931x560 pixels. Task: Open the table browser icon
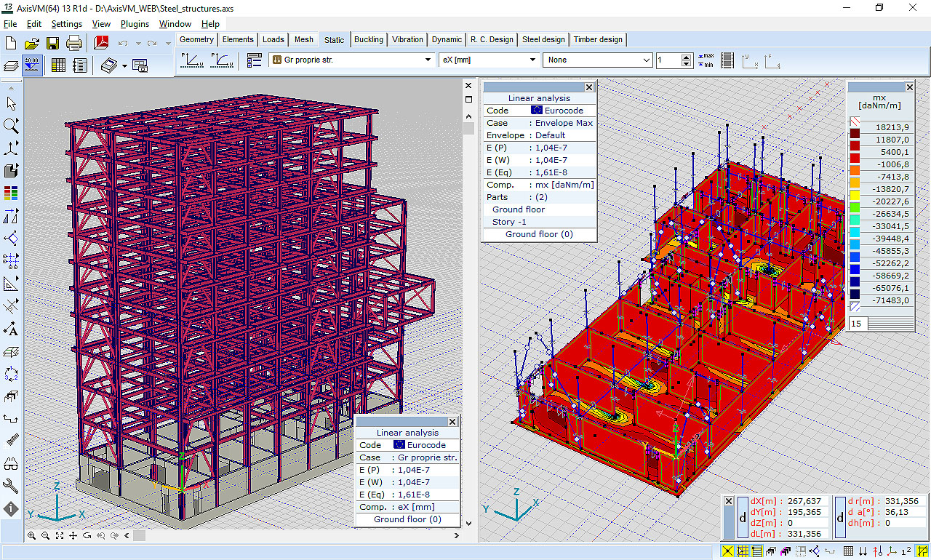(59, 65)
